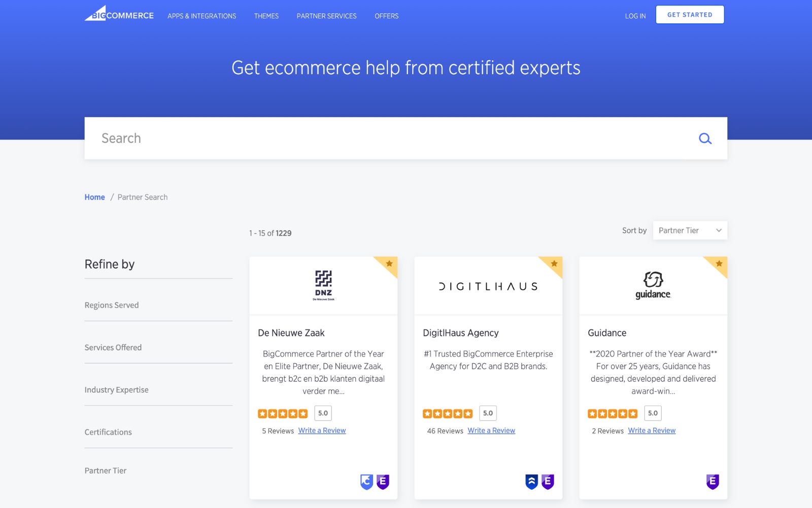Click the purple Elite badge on DigitlHaus card

pos(548,481)
